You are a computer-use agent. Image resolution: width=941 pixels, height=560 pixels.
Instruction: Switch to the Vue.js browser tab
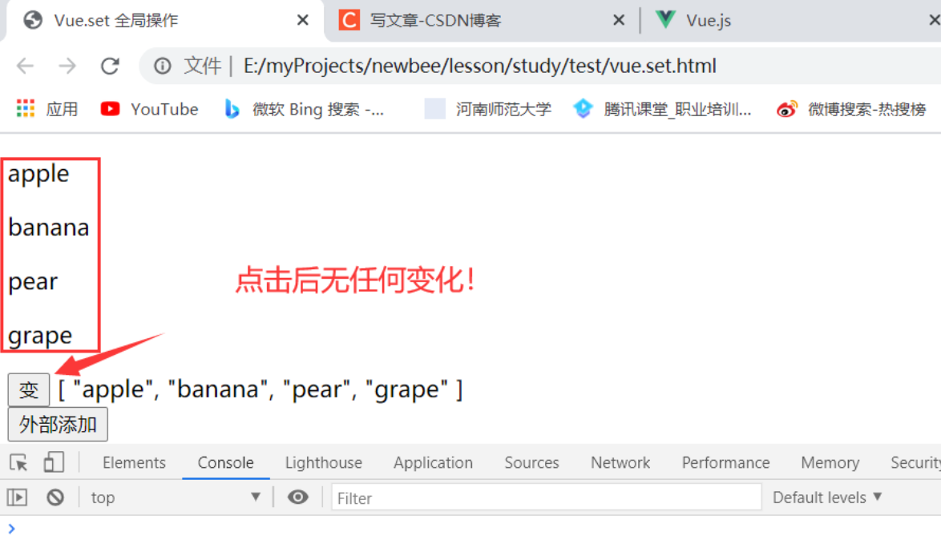[693, 20]
